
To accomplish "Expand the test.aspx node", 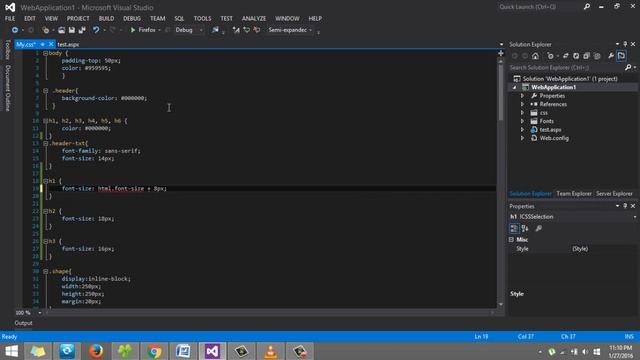I will tap(522, 130).
